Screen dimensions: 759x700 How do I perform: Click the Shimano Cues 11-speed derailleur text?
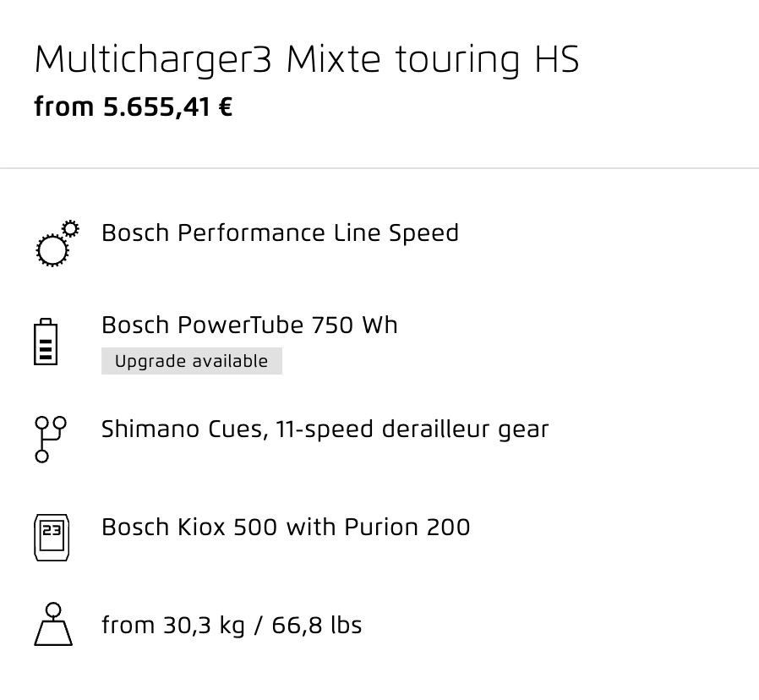tap(325, 429)
